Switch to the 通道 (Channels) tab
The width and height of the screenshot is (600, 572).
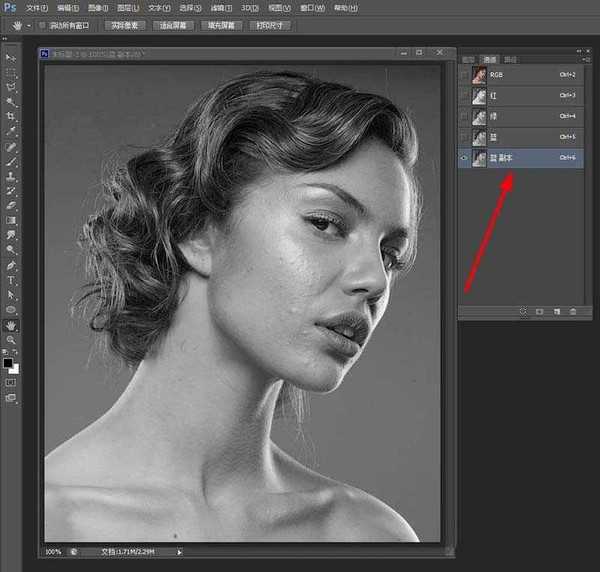(491, 59)
